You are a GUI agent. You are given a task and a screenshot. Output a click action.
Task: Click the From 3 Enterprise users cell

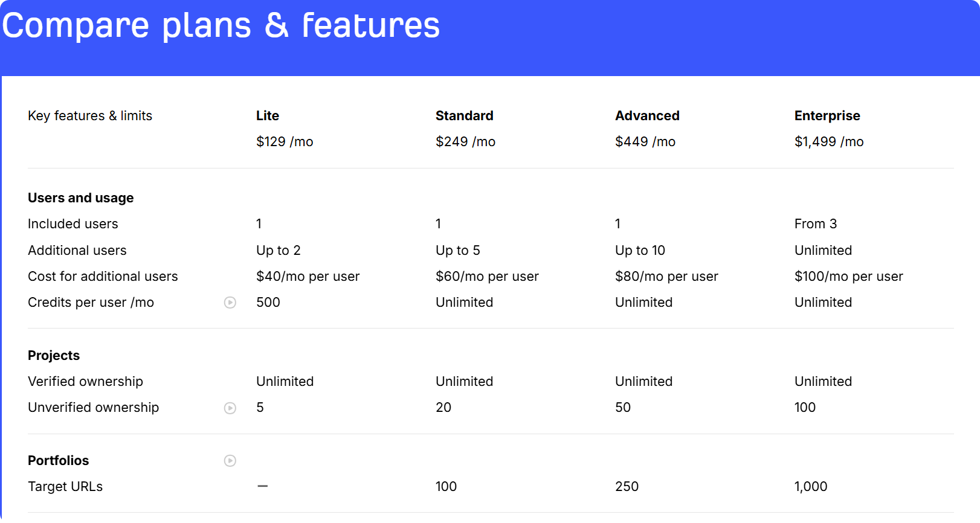pyautogui.click(x=815, y=223)
